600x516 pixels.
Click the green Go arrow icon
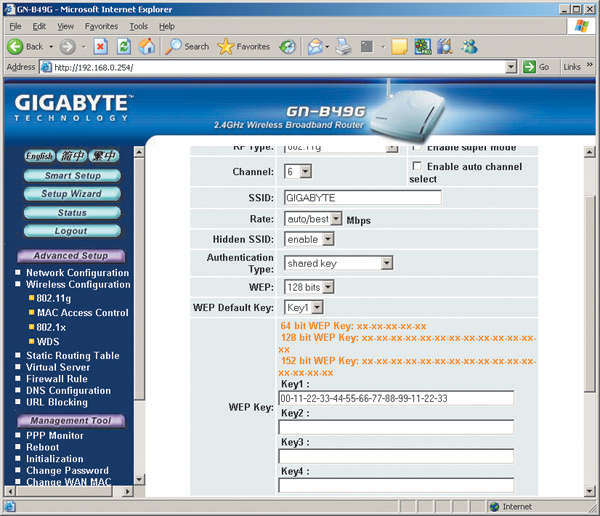point(529,67)
